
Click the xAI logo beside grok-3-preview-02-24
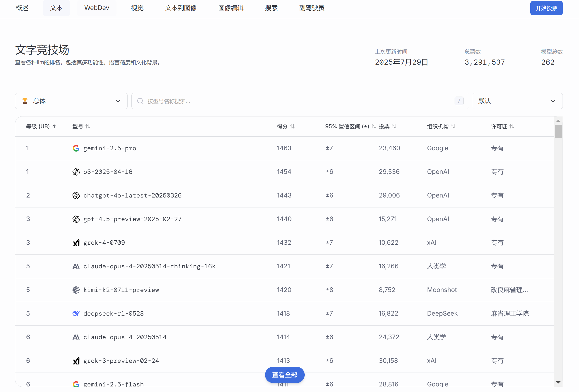76,361
